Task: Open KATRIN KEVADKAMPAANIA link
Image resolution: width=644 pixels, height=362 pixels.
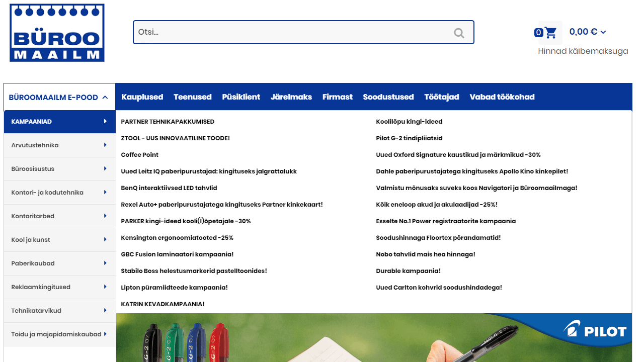Action: [x=163, y=304]
